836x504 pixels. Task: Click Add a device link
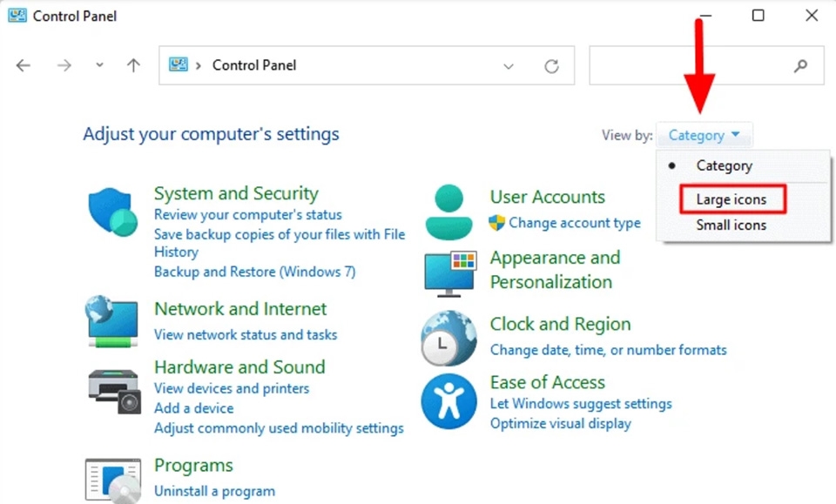point(194,408)
